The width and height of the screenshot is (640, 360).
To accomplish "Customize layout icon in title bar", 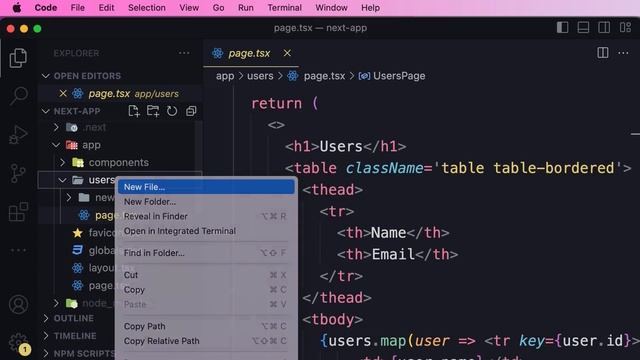I will click(x=625, y=27).
